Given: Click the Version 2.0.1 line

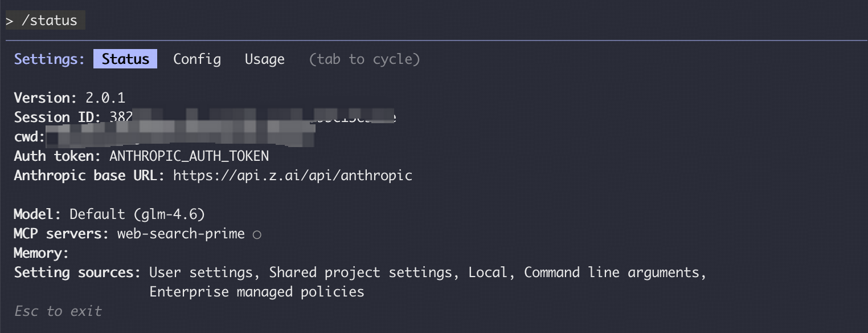Looking at the screenshot, I should tap(69, 98).
